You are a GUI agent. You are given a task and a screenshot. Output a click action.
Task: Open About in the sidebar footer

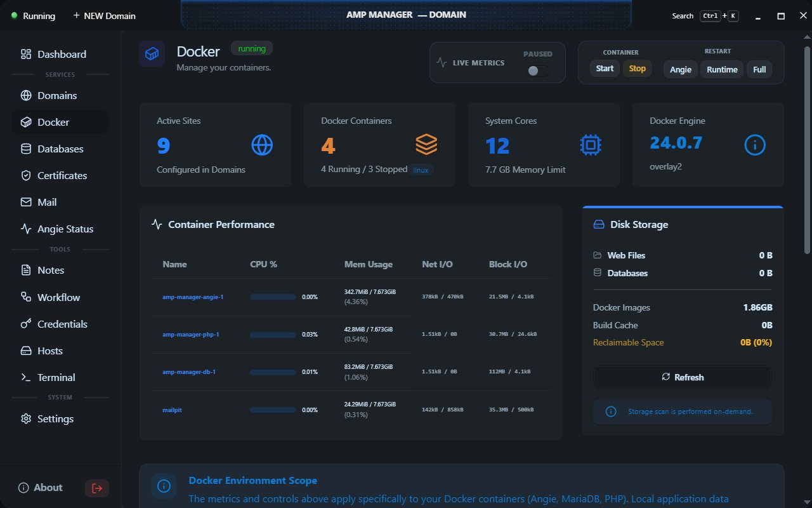[x=41, y=488]
